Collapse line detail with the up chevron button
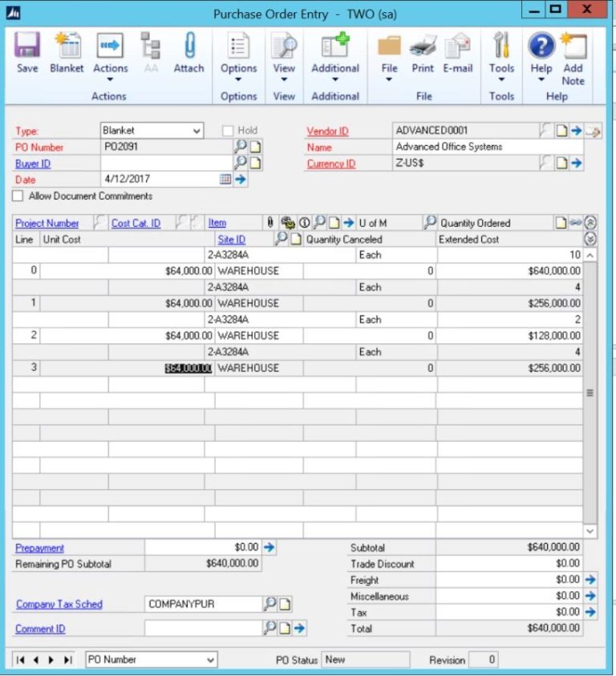 coord(590,222)
